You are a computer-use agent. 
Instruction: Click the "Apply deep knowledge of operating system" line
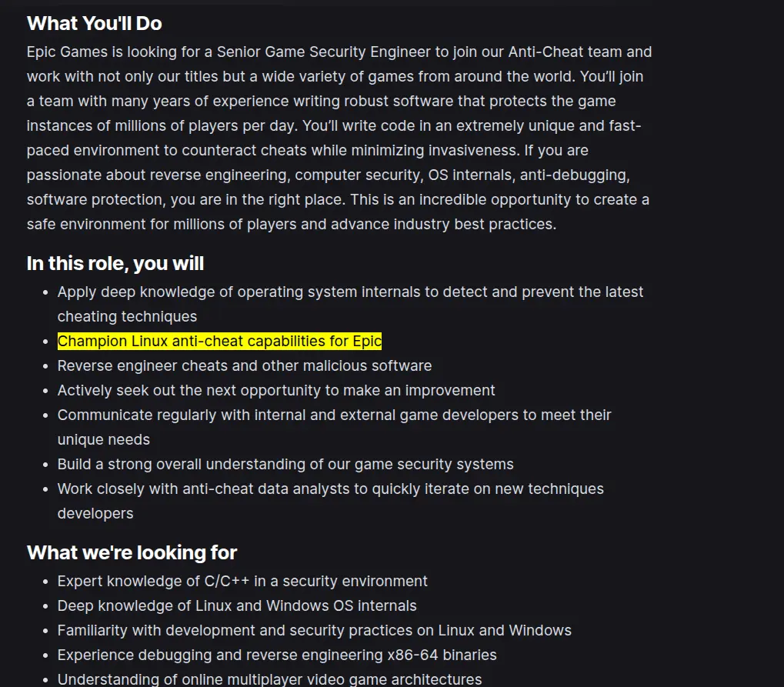350,292
